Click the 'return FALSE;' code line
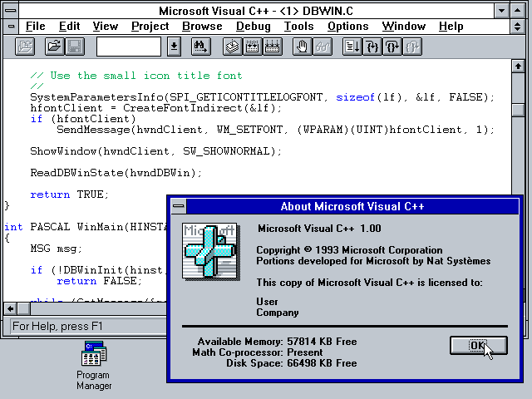Viewport: 532px width, 399px height. [x=99, y=281]
